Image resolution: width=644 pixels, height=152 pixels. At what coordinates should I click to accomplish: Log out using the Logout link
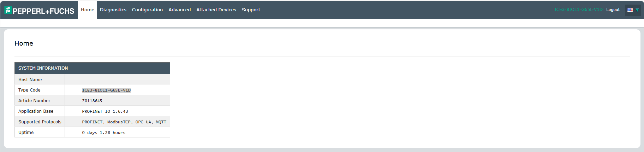pos(613,10)
